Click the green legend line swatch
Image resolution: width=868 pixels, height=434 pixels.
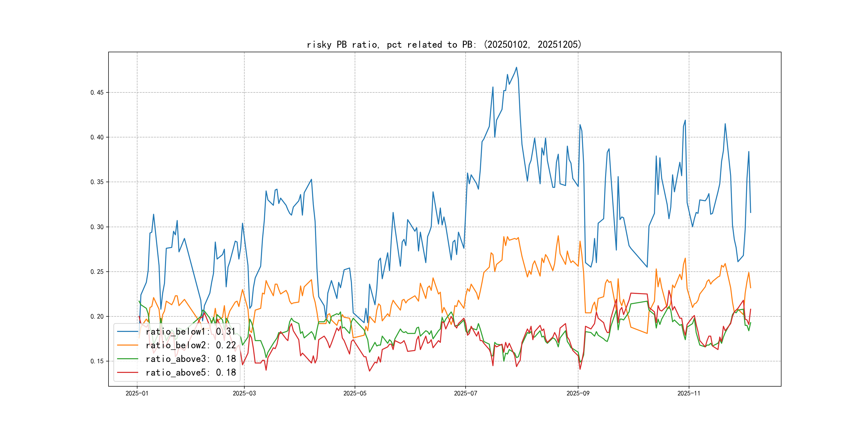click(127, 359)
